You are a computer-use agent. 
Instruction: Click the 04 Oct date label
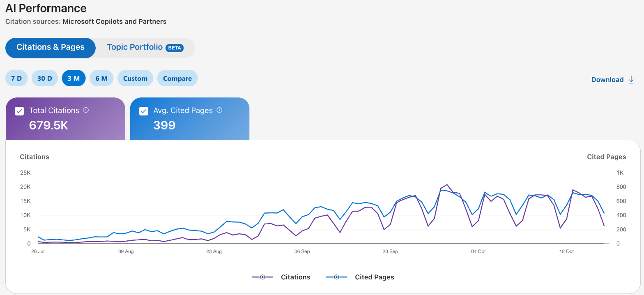pos(478,251)
